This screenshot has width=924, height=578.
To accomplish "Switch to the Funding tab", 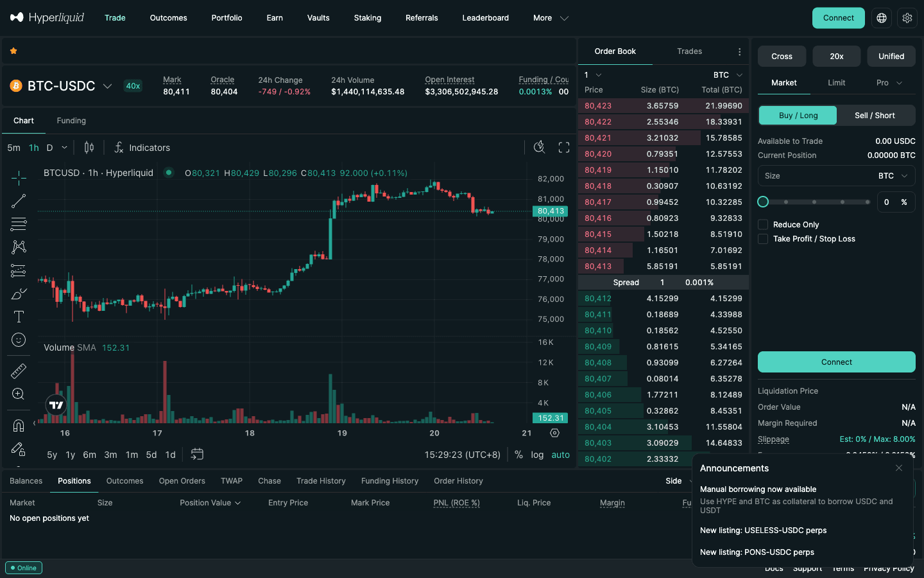I will click(x=71, y=121).
